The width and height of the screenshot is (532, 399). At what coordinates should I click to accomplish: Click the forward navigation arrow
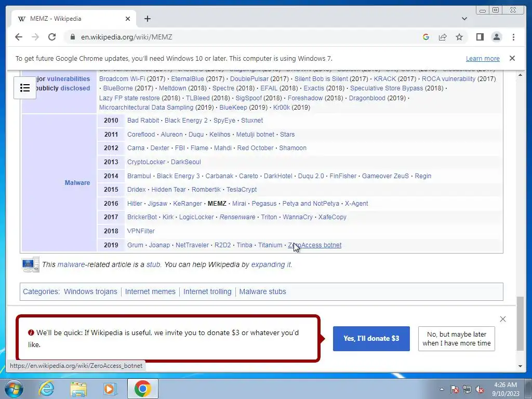coord(35,37)
